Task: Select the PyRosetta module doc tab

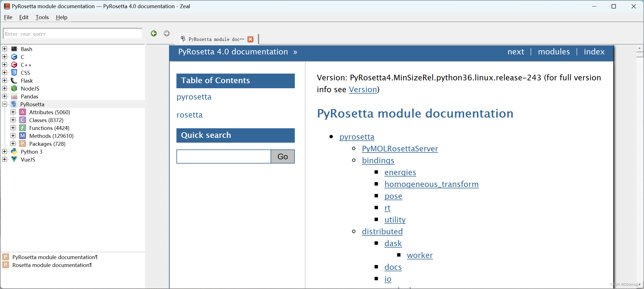Action: (x=216, y=39)
